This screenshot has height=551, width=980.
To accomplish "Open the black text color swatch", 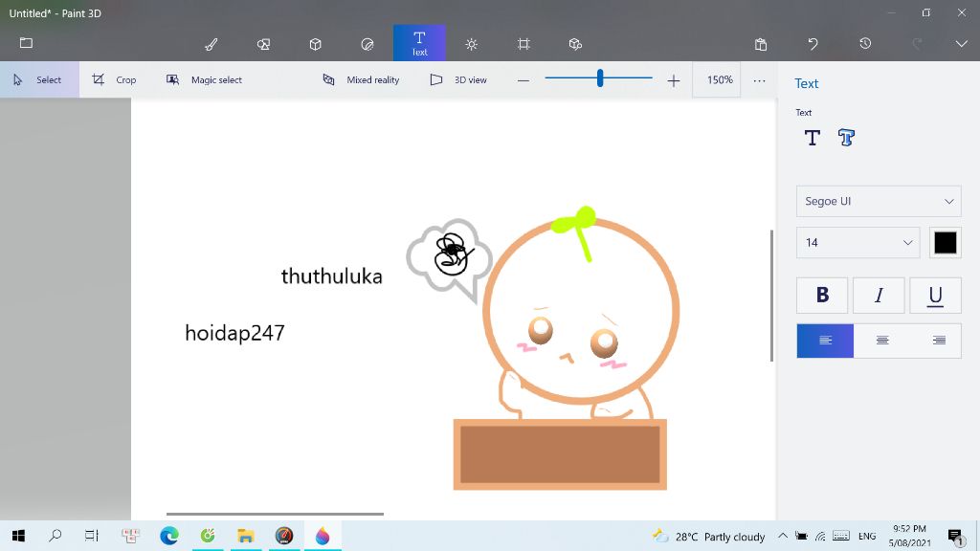I will (945, 242).
